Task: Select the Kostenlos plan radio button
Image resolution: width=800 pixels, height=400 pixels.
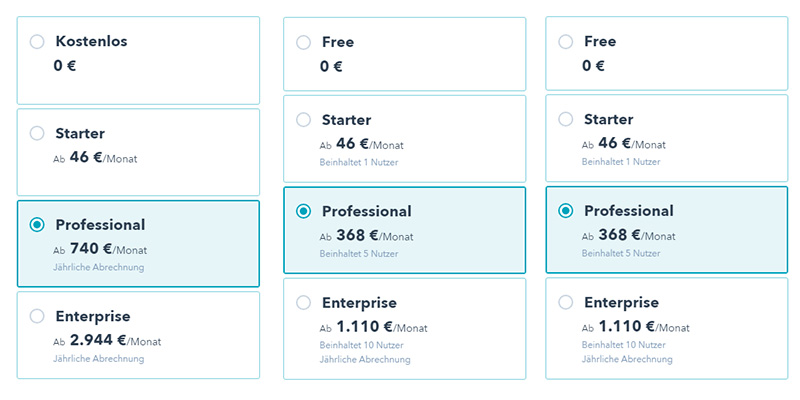Action: (38, 42)
